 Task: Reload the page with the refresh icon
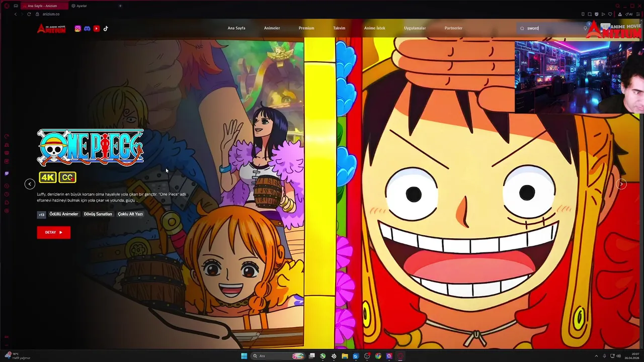pos(29,14)
